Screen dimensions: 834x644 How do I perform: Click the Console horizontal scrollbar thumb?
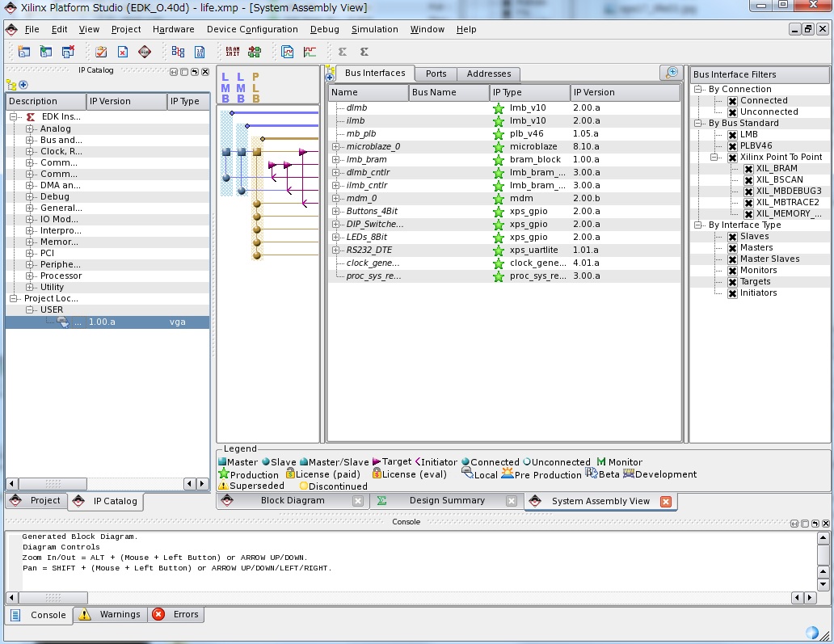point(53,598)
